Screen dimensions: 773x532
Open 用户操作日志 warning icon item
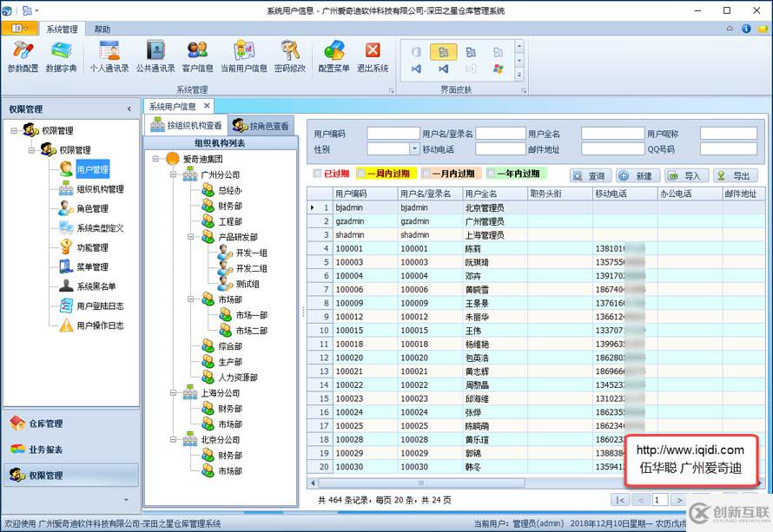(x=100, y=325)
